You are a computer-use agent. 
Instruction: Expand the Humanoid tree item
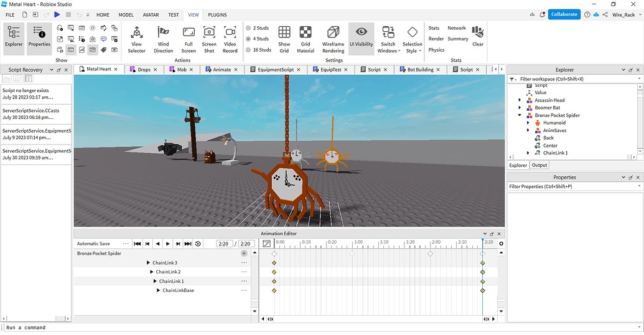tap(528, 123)
